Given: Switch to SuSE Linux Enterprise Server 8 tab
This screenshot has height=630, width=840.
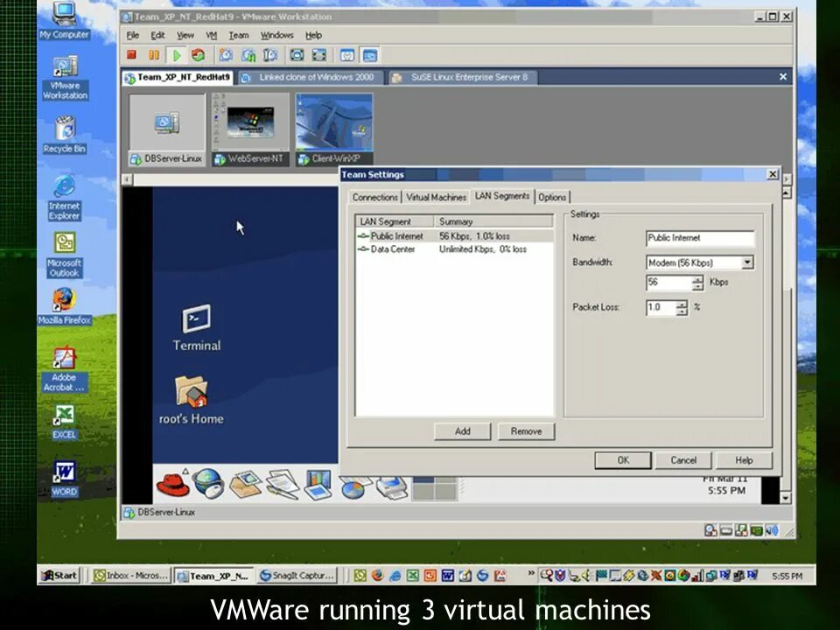Looking at the screenshot, I should [x=463, y=78].
